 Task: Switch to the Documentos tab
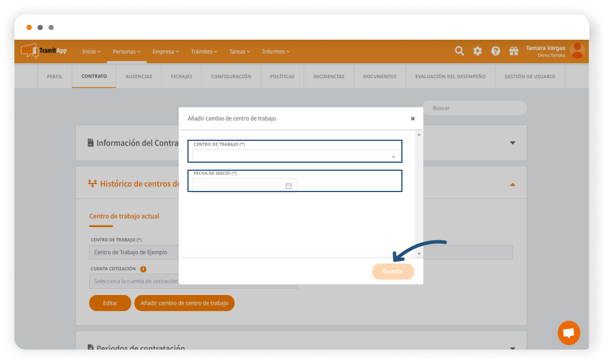pos(379,76)
